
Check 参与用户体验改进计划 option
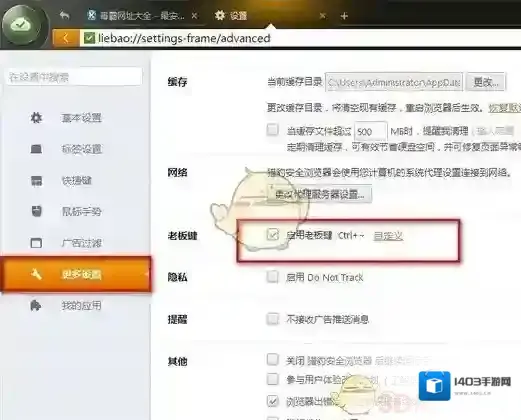pyautogui.click(x=272, y=379)
